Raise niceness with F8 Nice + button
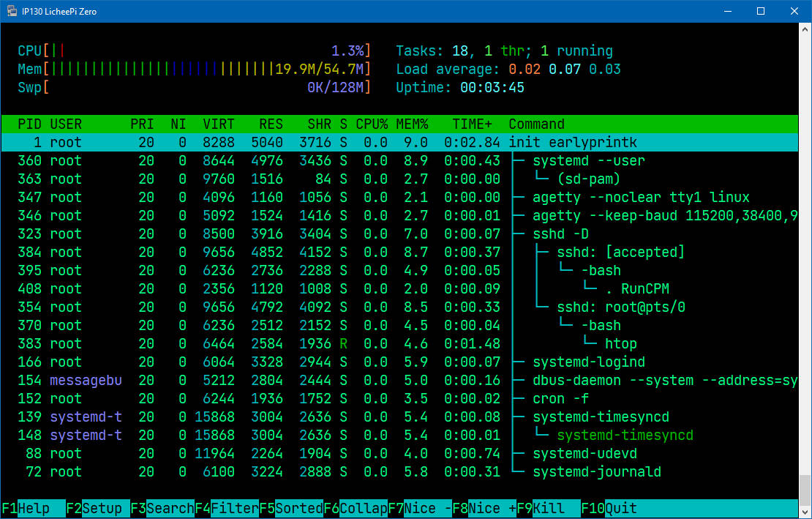 click(x=484, y=509)
